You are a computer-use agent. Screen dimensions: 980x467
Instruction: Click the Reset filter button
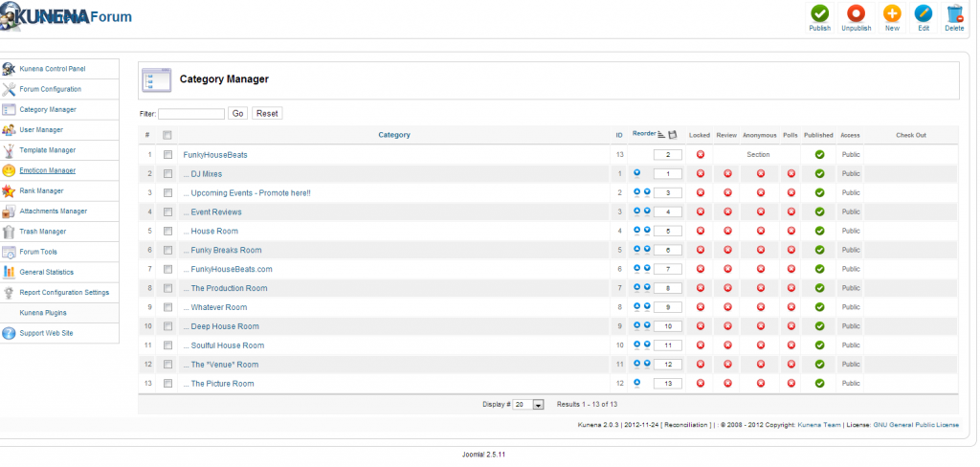(267, 114)
